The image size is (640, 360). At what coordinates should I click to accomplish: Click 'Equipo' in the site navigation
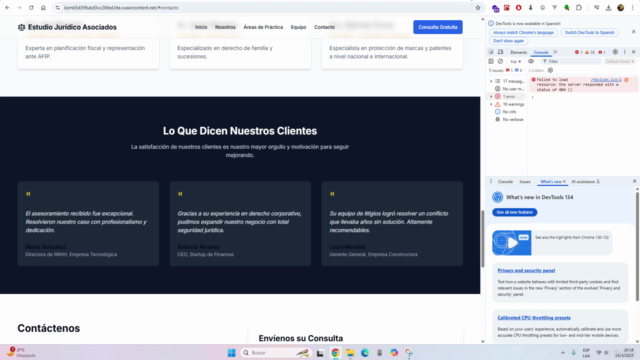point(298,27)
